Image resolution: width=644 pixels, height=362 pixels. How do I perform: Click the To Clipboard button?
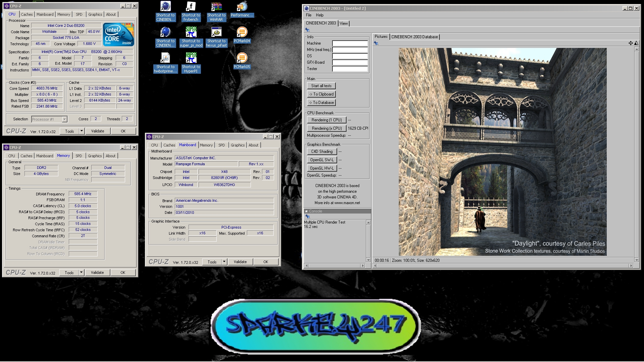(x=321, y=94)
